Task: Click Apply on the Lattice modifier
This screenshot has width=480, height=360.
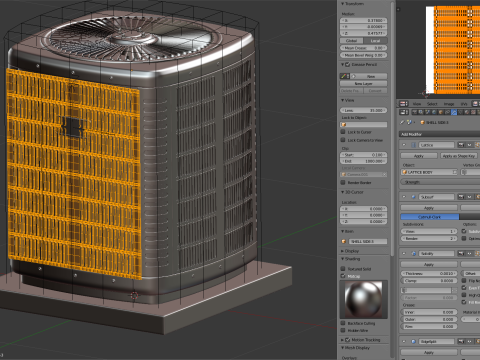Action: tap(419, 156)
